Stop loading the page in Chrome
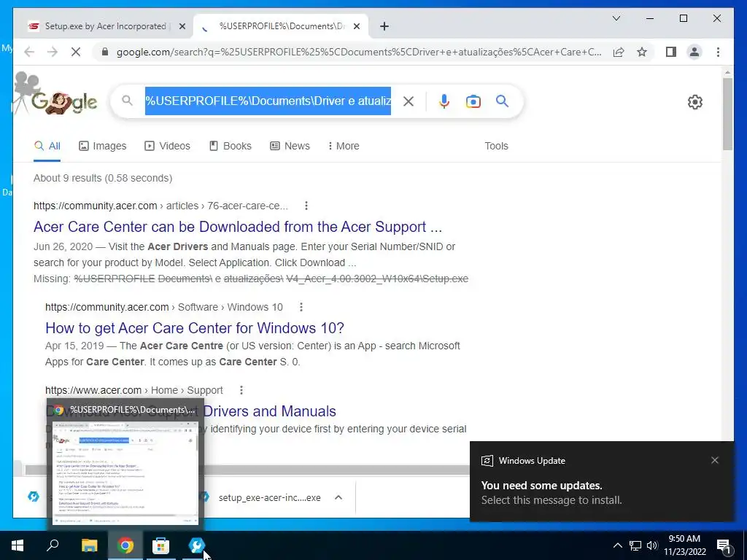The height and width of the screenshot is (560, 747). click(76, 52)
